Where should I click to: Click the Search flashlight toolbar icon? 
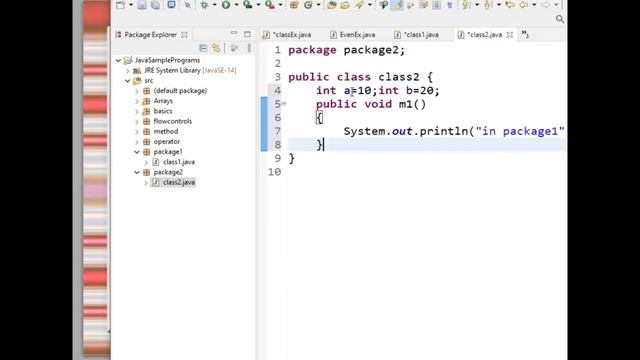pyautogui.click(x=359, y=5)
